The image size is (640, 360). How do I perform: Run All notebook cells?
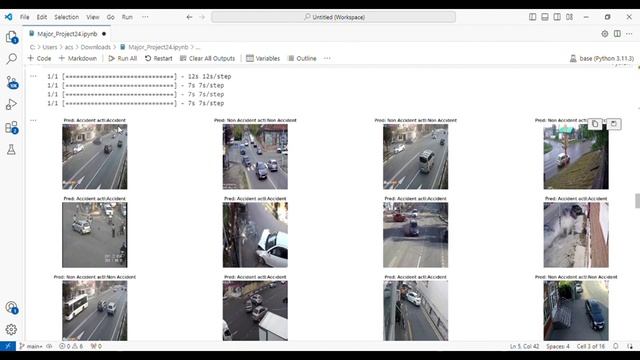coord(122,58)
